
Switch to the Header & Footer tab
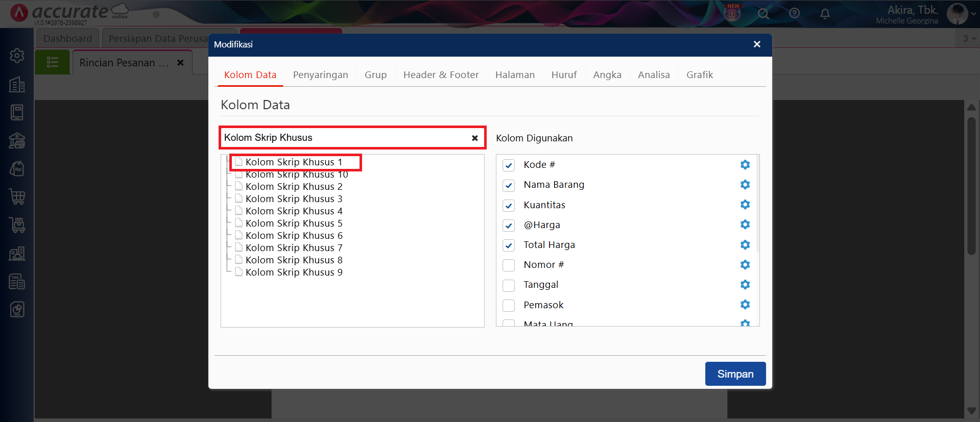[x=441, y=75]
